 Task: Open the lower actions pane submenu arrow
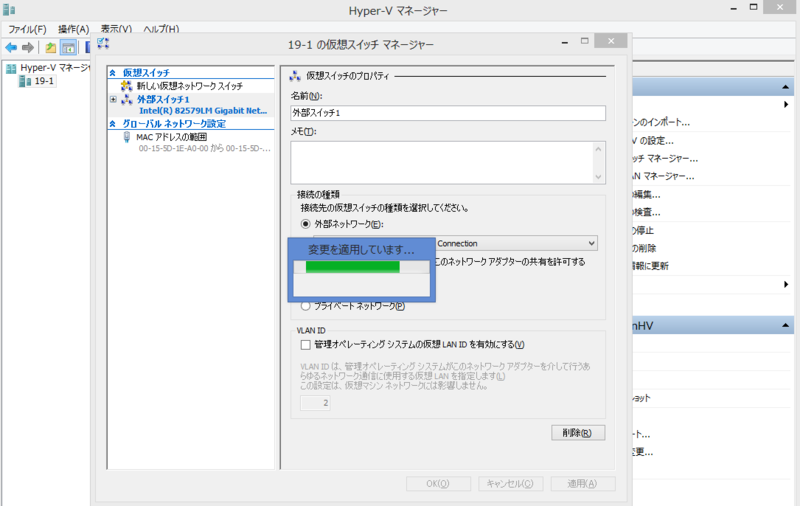(786, 285)
